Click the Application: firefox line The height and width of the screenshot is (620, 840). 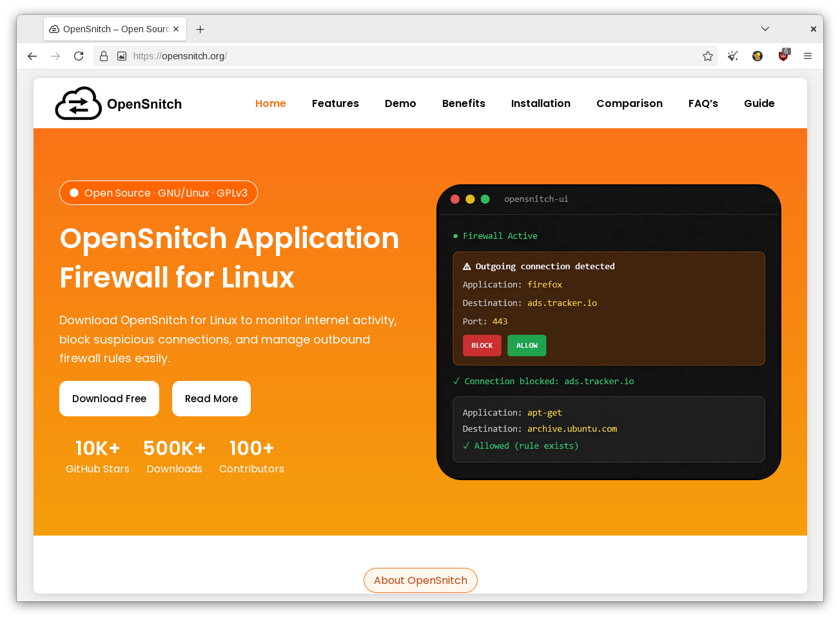pos(513,284)
